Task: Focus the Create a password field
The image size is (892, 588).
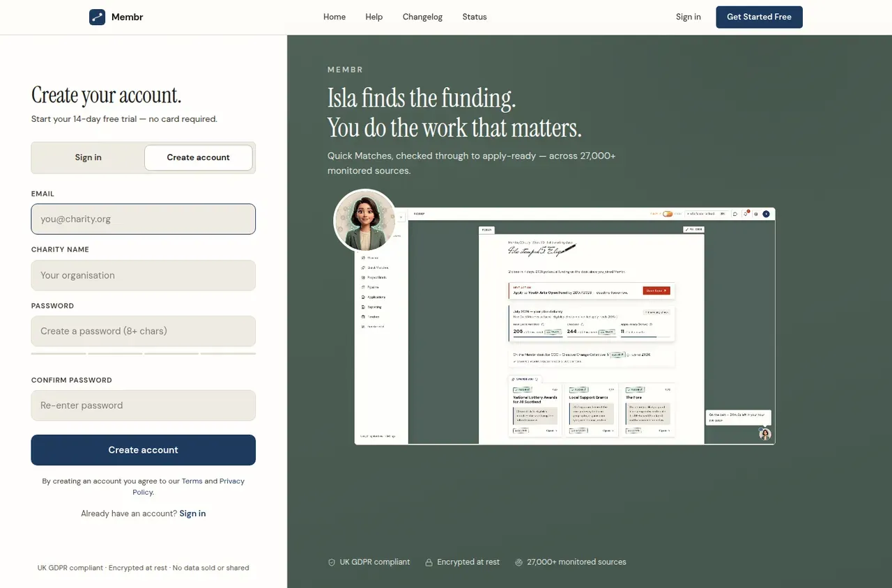Action: click(144, 331)
